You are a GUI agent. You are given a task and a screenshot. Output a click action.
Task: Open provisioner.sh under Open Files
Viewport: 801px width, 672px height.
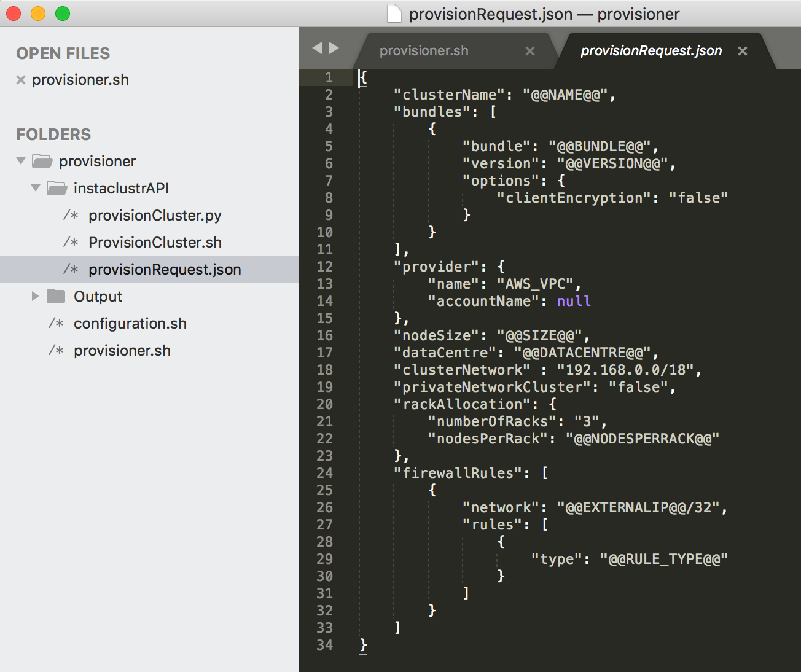click(80, 80)
